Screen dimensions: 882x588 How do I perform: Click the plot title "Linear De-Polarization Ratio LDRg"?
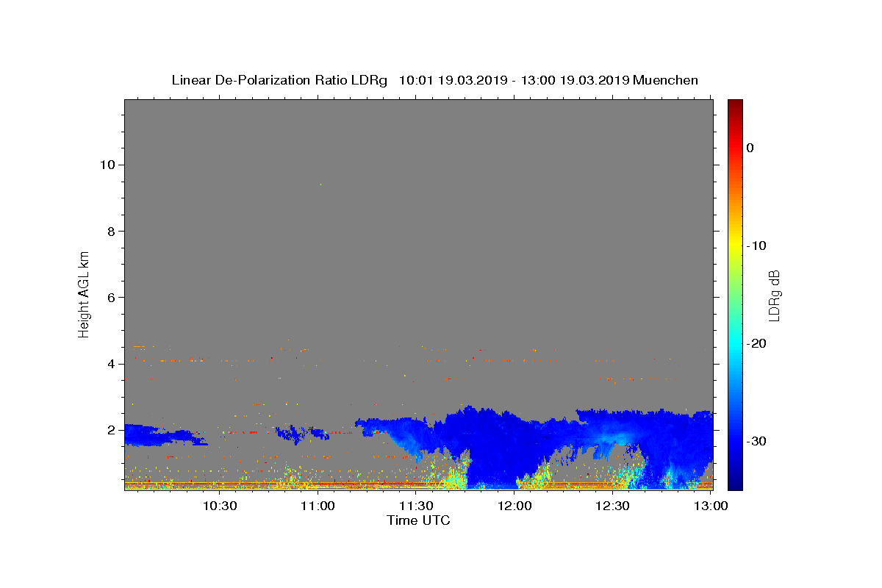[x=279, y=80]
